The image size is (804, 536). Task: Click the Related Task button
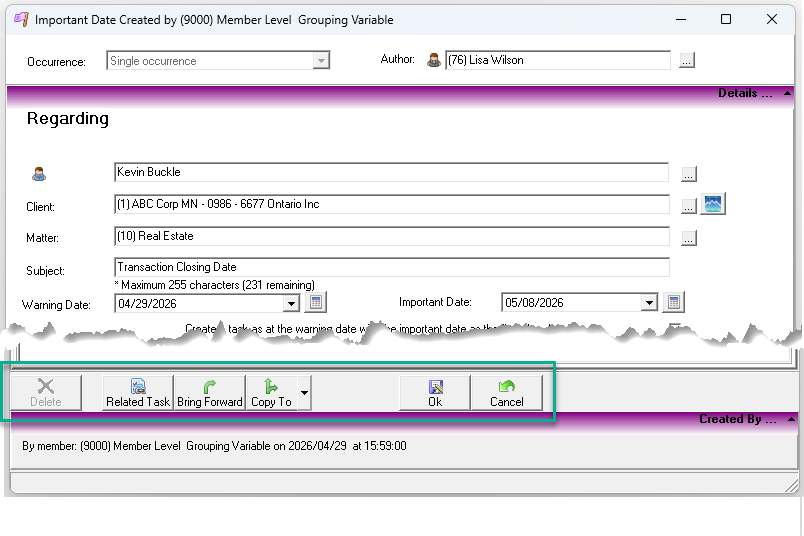pyautogui.click(x=138, y=393)
